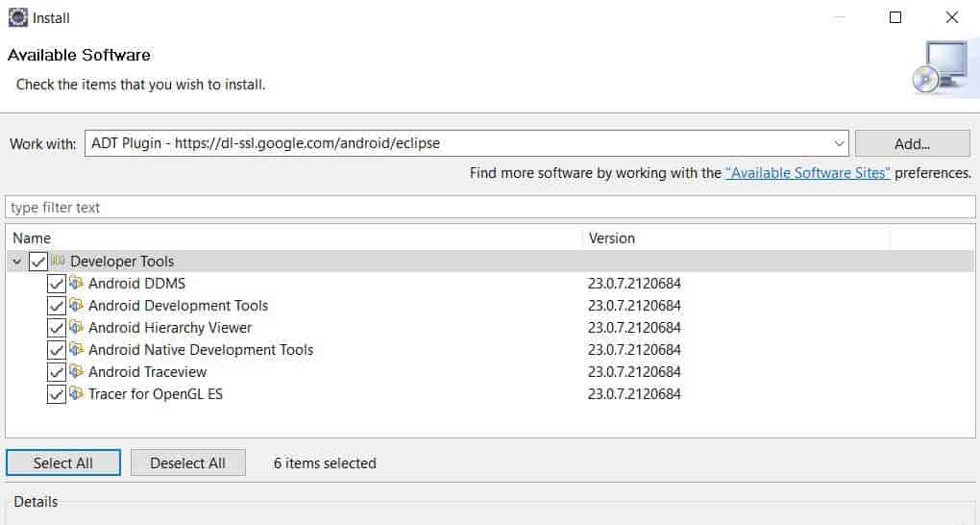Click the Deselect All button
980x525 pixels.
click(x=188, y=463)
